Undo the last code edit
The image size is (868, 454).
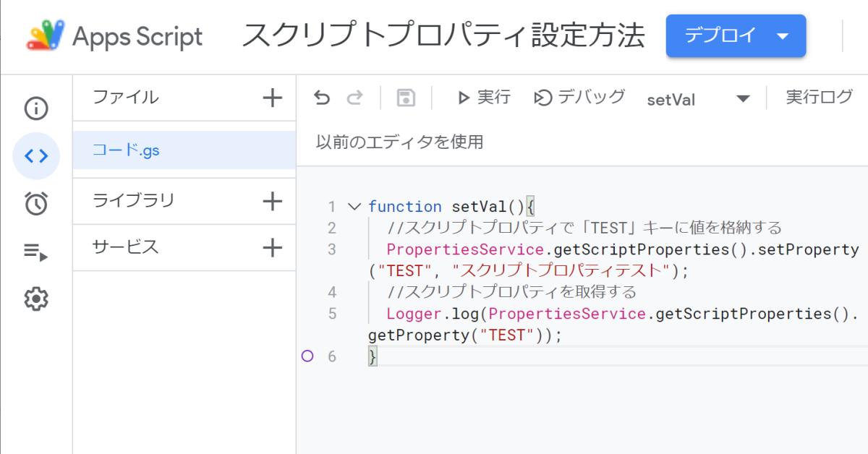[323, 97]
